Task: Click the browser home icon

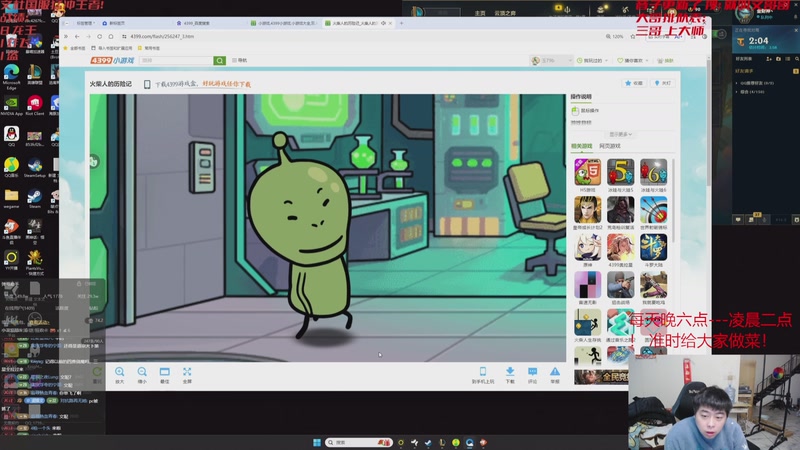Action: tap(111, 36)
